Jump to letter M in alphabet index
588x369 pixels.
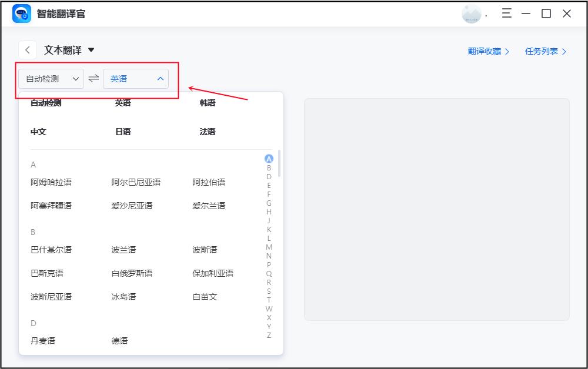coord(269,247)
